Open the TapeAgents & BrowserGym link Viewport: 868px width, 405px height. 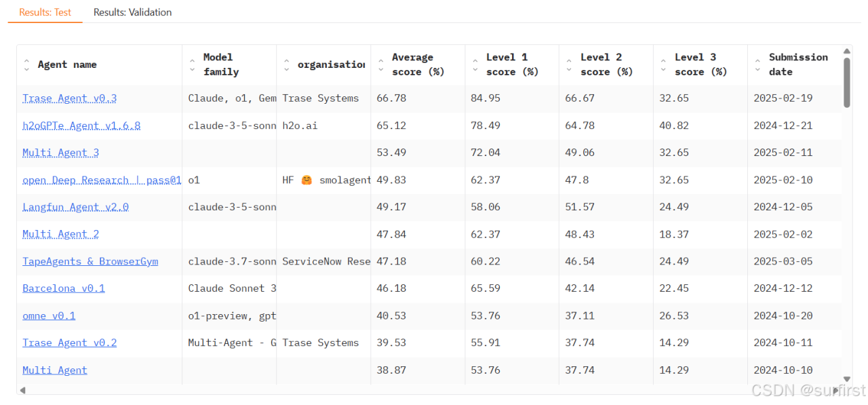click(x=90, y=261)
